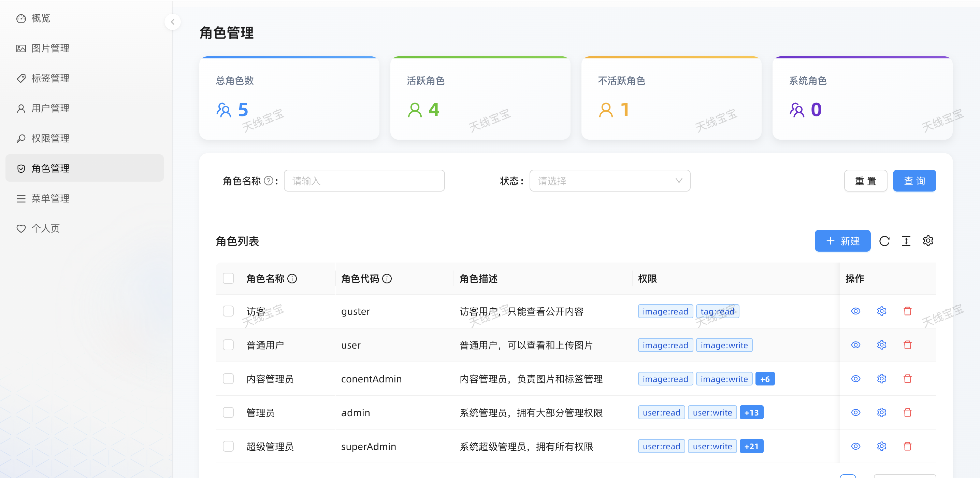This screenshot has height=478, width=980.
Task: Open the table density (row height) icon
Action: (906, 241)
